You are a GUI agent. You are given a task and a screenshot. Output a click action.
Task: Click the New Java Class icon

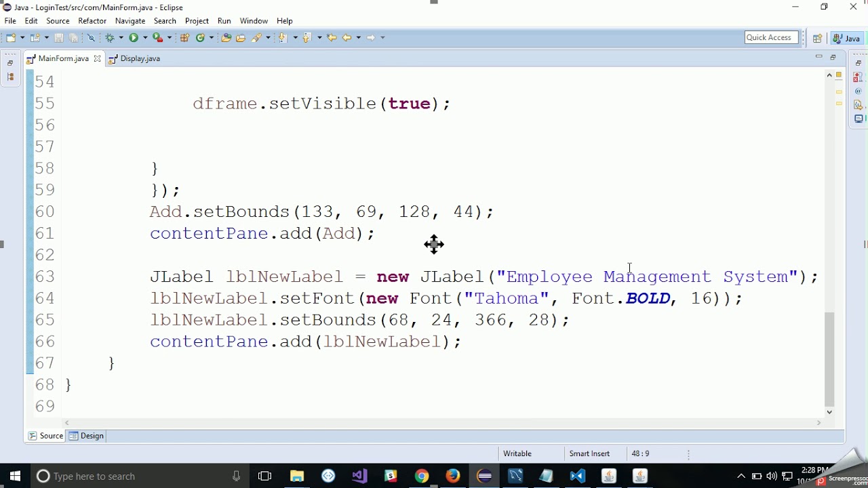point(200,38)
